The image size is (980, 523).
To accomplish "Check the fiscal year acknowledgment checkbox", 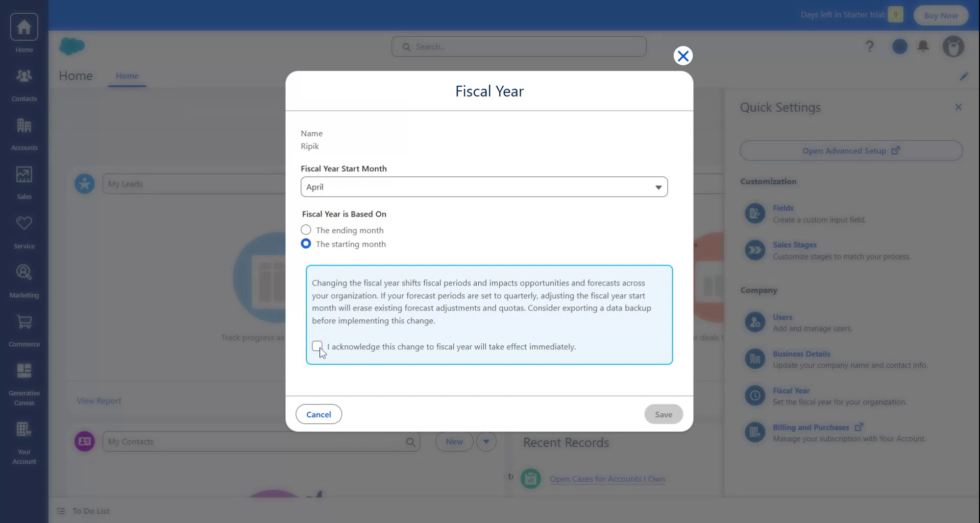I will pos(317,346).
